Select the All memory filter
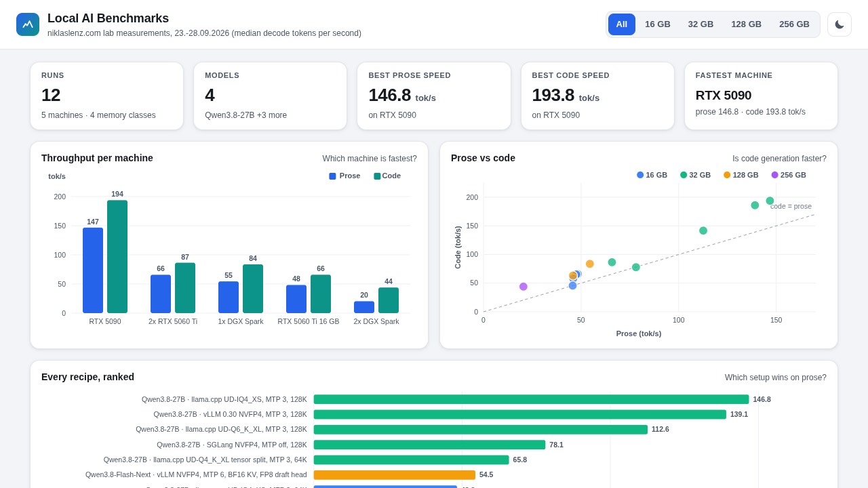Viewport: 868px width, 488px height. [x=622, y=24]
